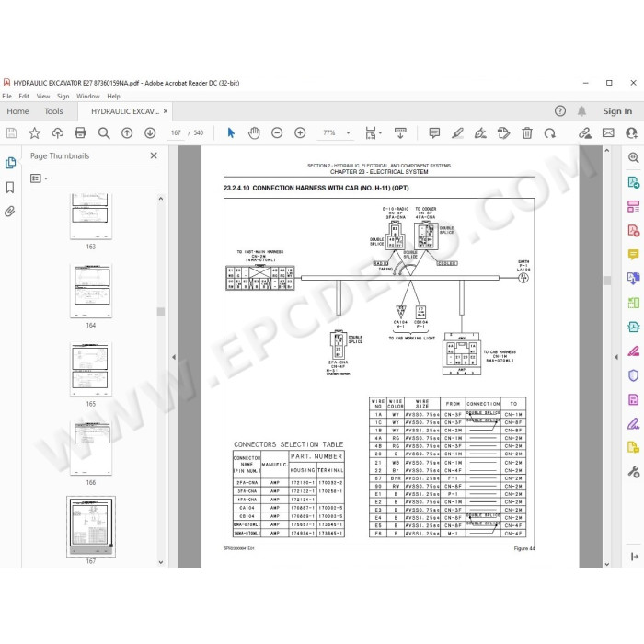The height and width of the screenshot is (644, 644).
Task: Open More Tools wrench icon
Action: point(633,471)
